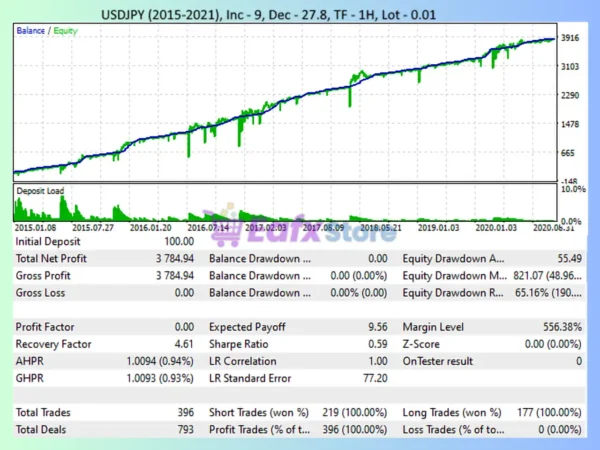Click the Initial Deposit label
The image size is (600, 450).
click(48, 242)
